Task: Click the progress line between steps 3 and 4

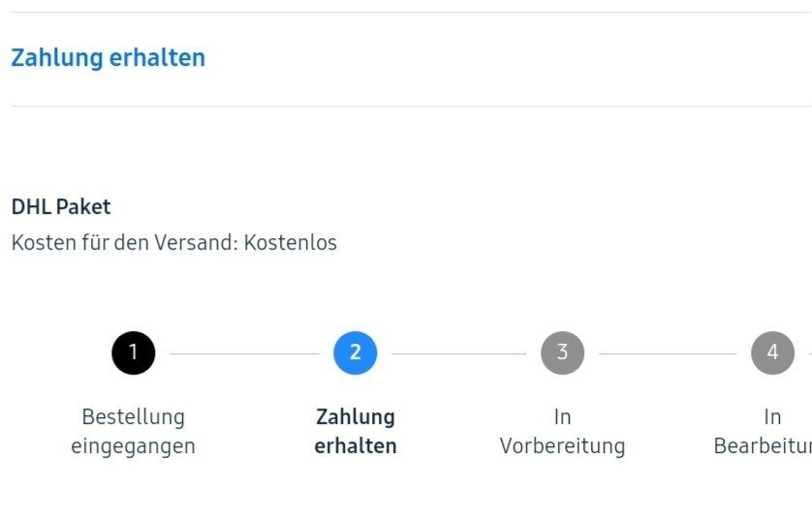Action: (668, 353)
